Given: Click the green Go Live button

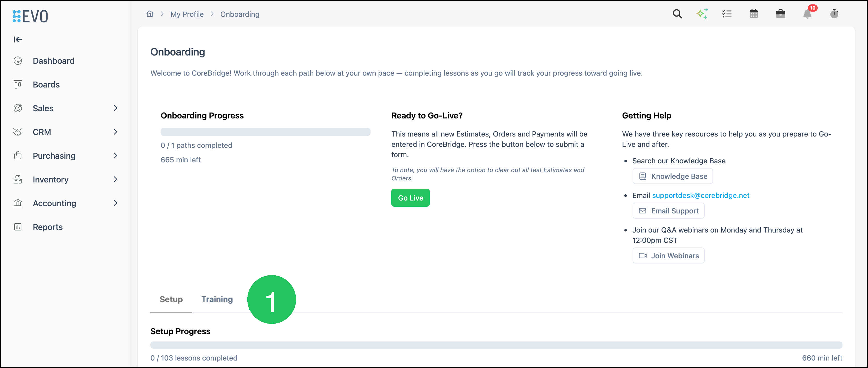Looking at the screenshot, I should (x=411, y=198).
